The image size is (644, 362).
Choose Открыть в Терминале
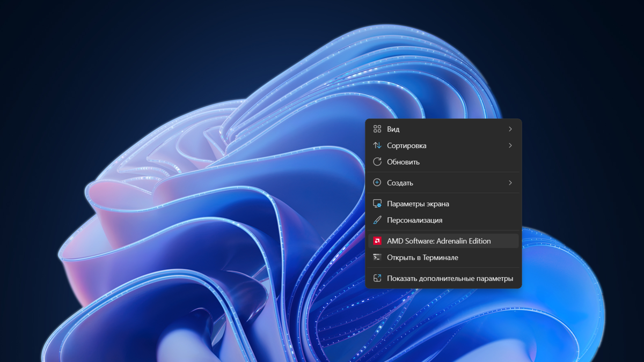(443, 257)
